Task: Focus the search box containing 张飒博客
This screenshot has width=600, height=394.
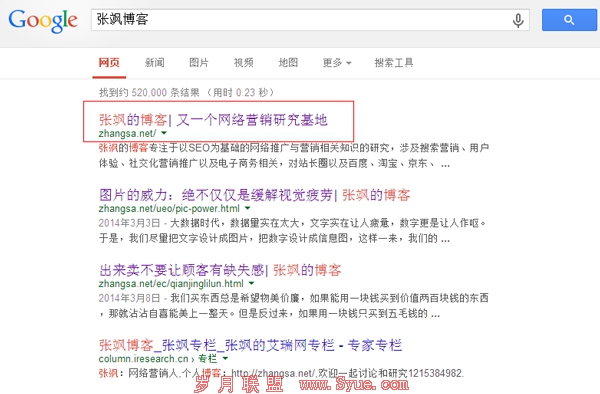Action: [310, 20]
